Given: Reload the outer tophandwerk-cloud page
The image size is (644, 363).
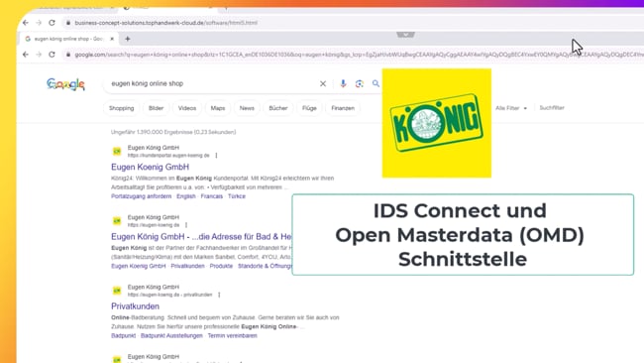Looking at the screenshot, I should point(52,23).
